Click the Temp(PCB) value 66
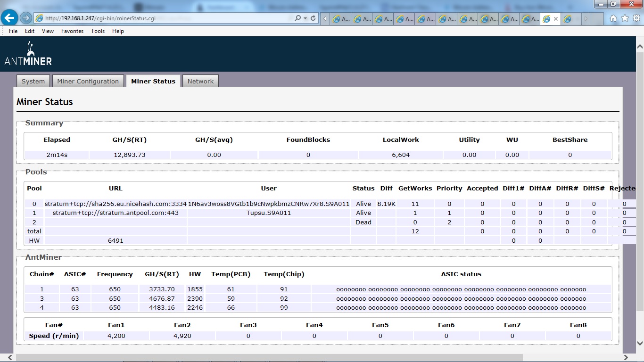Screen dimensions: 644x362 click(x=231, y=307)
